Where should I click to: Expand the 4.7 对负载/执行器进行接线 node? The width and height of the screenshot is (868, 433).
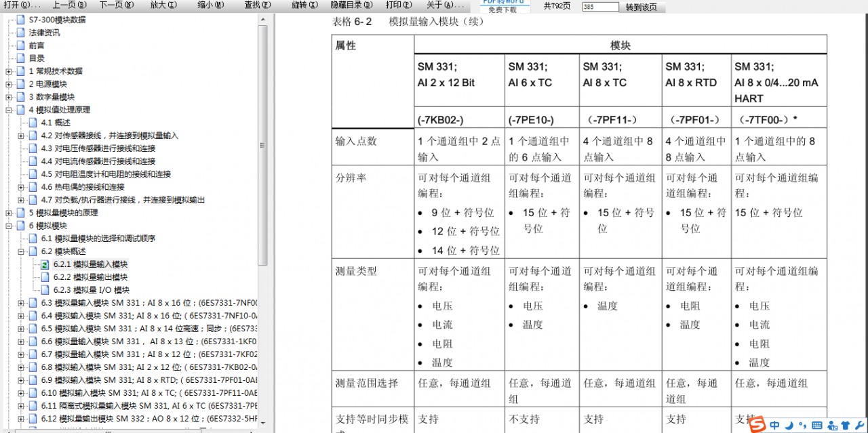(x=21, y=200)
